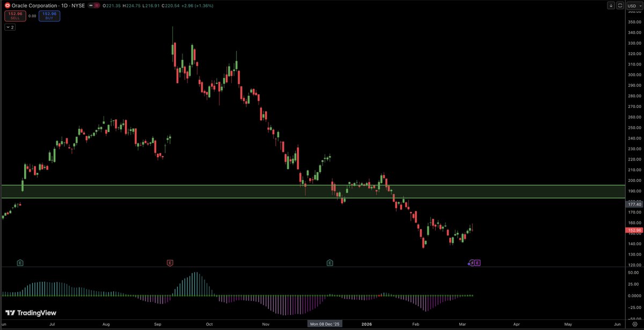The image size is (644, 330).
Task: Click the red earnings E marker below September
Action: click(x=169, y=263)
